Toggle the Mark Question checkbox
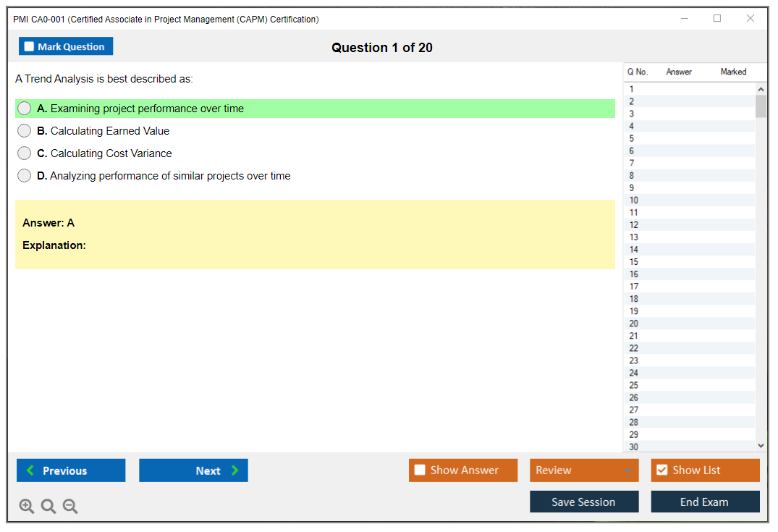 coord(29,46)
